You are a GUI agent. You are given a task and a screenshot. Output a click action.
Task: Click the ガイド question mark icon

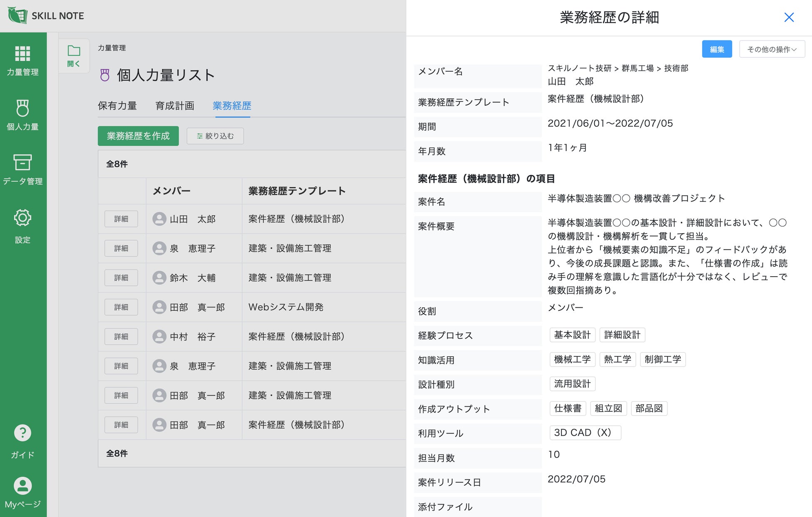[x=22, y=433]
